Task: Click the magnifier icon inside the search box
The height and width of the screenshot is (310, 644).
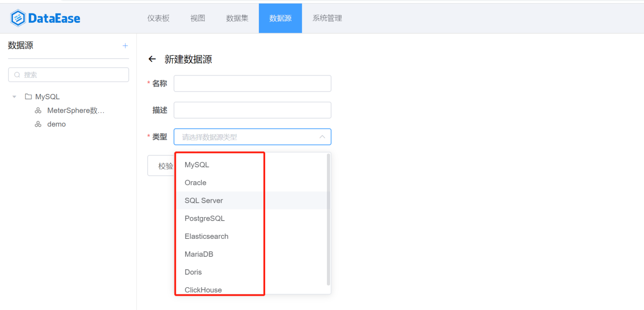Action: pyautogui.click(x=17, y=75)
